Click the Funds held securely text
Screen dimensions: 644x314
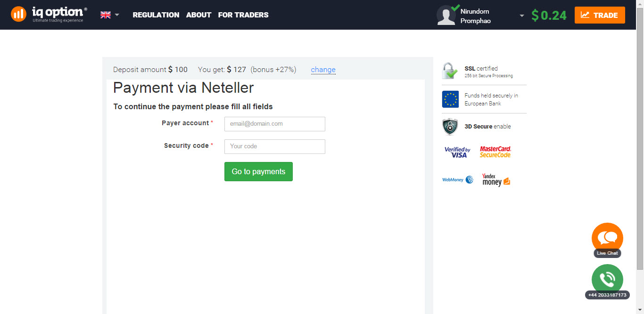tap(491, 99)
